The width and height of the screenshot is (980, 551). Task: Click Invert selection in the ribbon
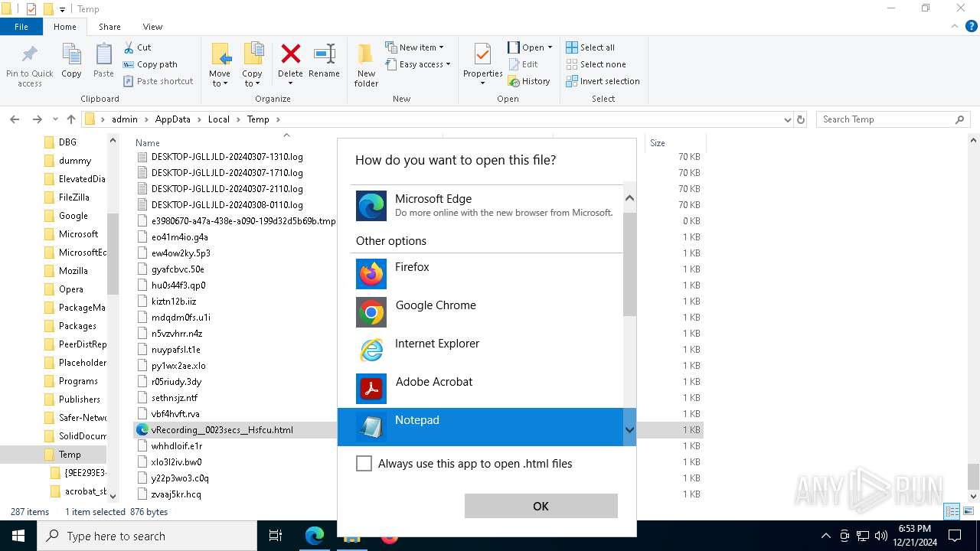coord(602,81)
